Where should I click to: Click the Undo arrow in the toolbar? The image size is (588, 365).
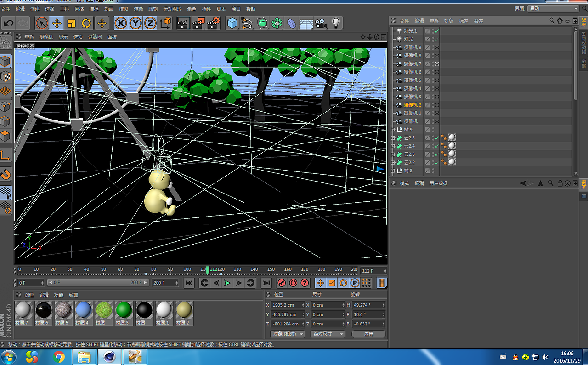[x=8, y=23]
